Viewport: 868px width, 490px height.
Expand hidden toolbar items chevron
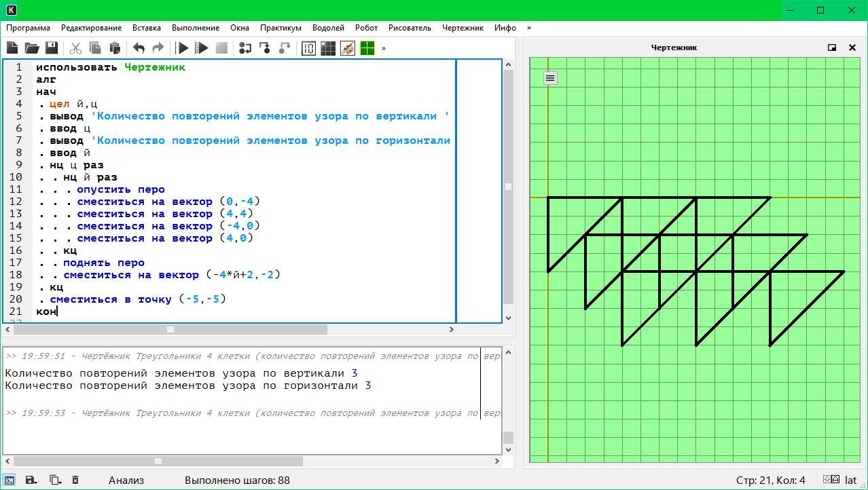(384, 48)
